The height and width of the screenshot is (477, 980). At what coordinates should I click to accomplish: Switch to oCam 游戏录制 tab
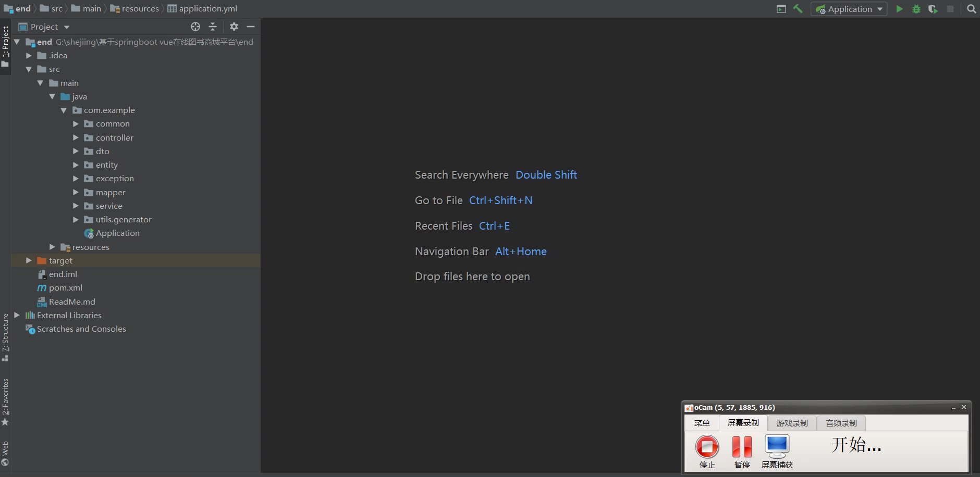(x=792, y=423)
